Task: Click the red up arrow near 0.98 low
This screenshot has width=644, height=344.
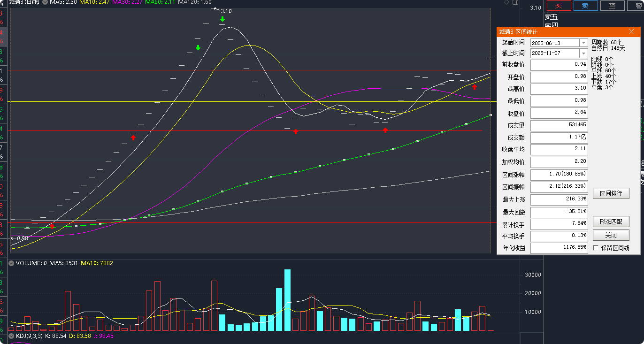Action: (52, 226)
